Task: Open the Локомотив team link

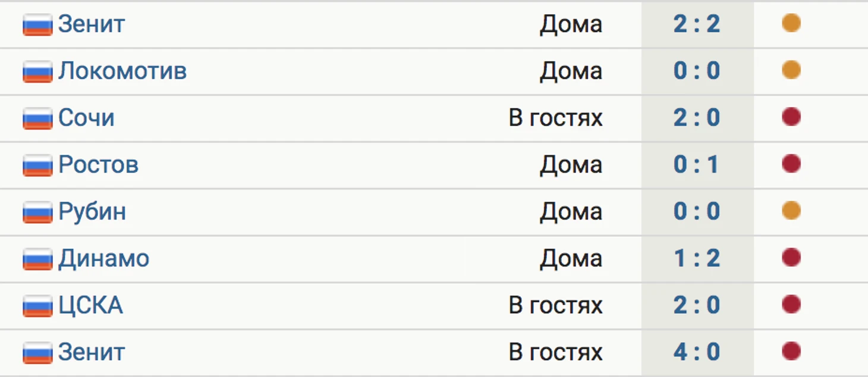Action: (122, 71)
